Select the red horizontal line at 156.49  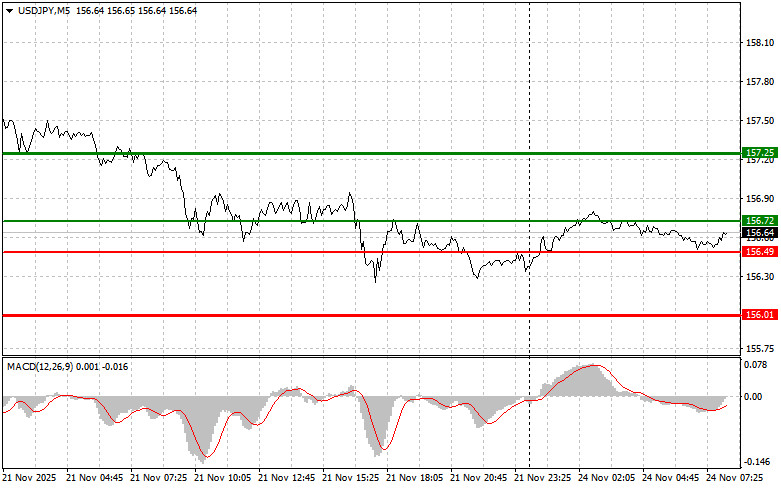[x=200, y=252]
